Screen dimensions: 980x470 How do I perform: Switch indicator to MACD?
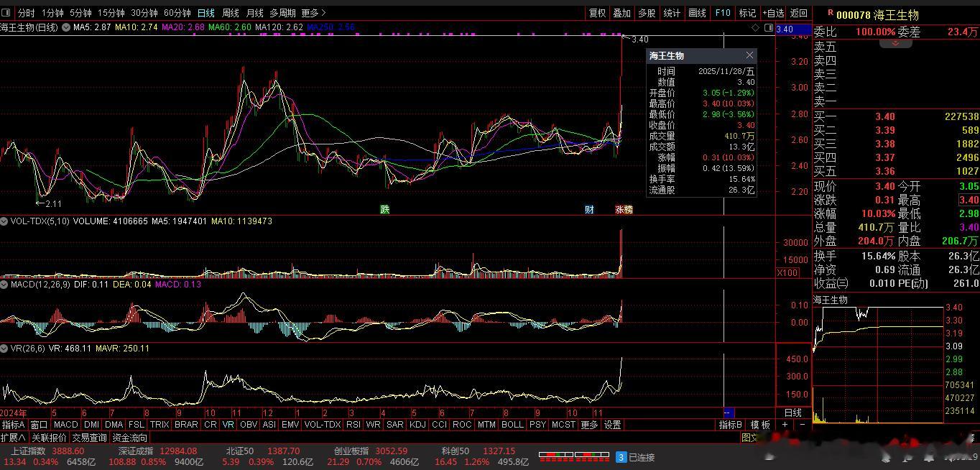point(65,425)
